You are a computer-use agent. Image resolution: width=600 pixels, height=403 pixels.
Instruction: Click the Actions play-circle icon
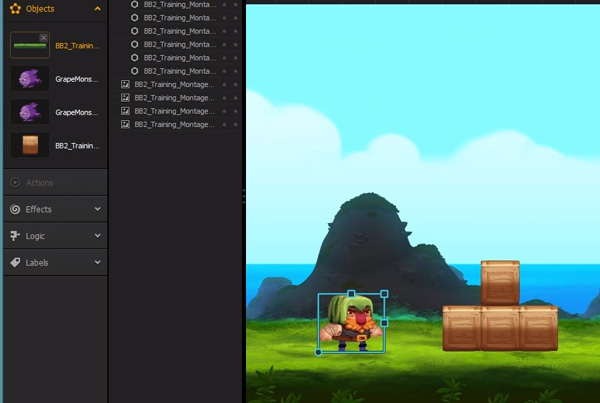[15, 183]
